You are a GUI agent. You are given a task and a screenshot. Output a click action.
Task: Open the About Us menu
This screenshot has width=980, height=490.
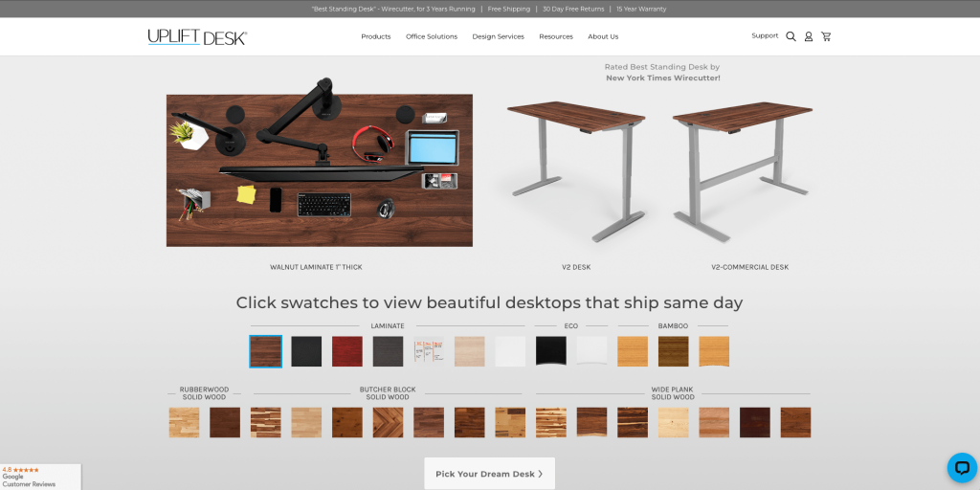click(x=603, y=36)
